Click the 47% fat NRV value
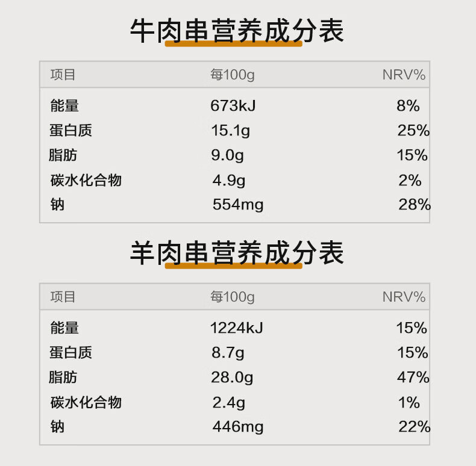 pyautogui.click(x=413, y=377)
